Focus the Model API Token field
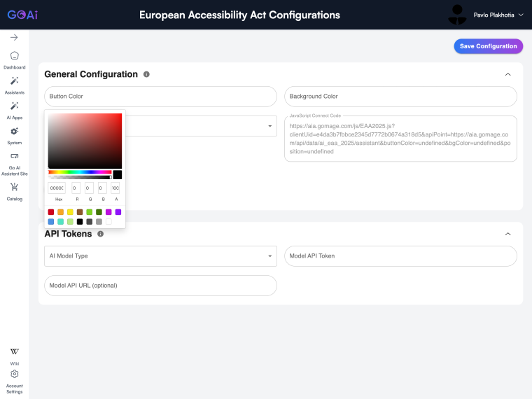The height and width of the screenshot is (399, 532). point(400,256)
